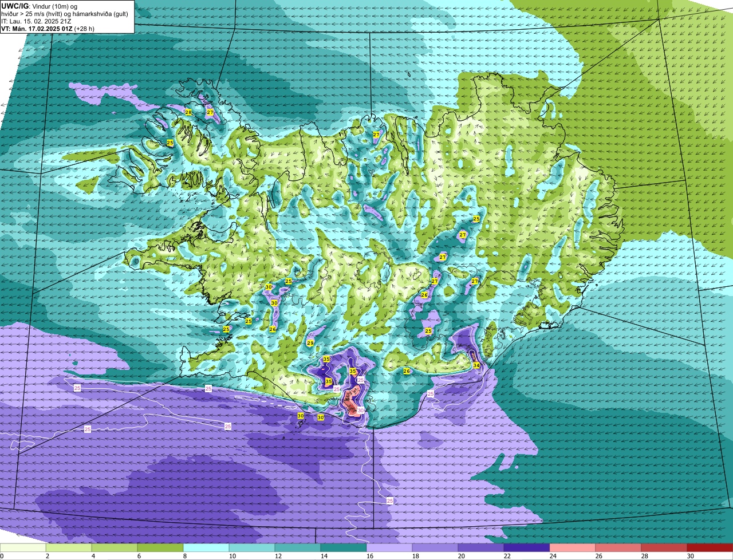Click the '20' tick label on the color scale
733x560 pixels.
(x=462, y=556)
